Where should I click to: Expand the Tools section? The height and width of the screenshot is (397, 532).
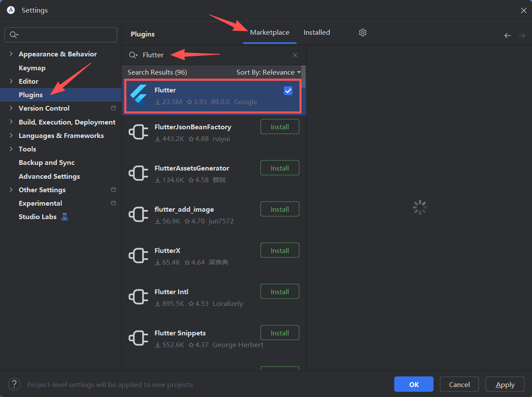tap(11, 149)
